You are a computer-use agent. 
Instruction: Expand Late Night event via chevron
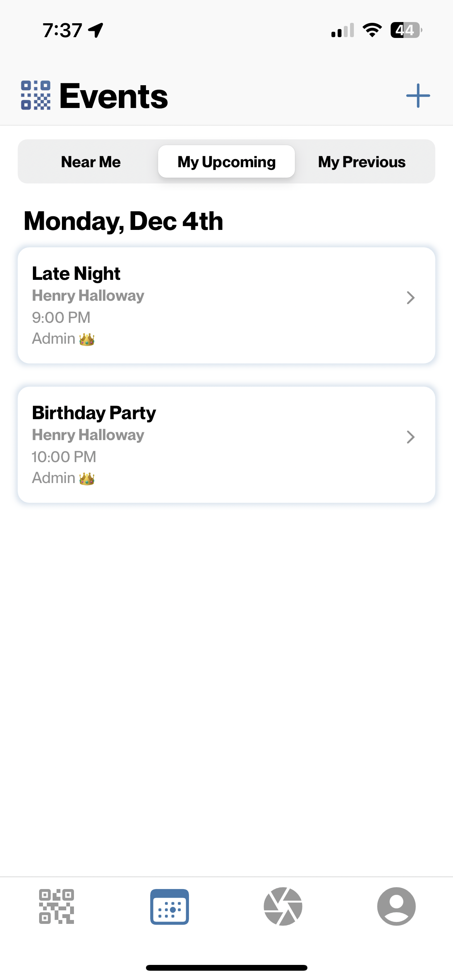pyautogui.click(x=411, y=298)
